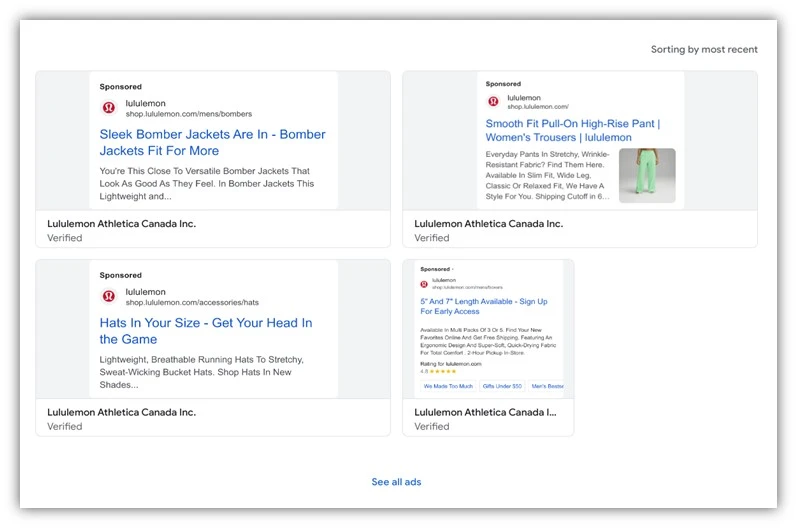The width and height of the screenshot is (797, 528).
Task: Click Sponsored label in high-rise pant ad
Action: pyautogui.click(x=503, y=83)
